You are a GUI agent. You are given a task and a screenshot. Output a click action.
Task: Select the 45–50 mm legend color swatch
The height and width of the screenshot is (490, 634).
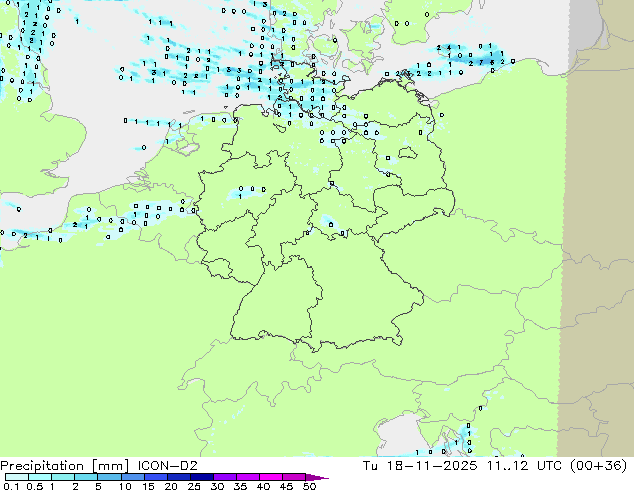click(x=294, y=477)
